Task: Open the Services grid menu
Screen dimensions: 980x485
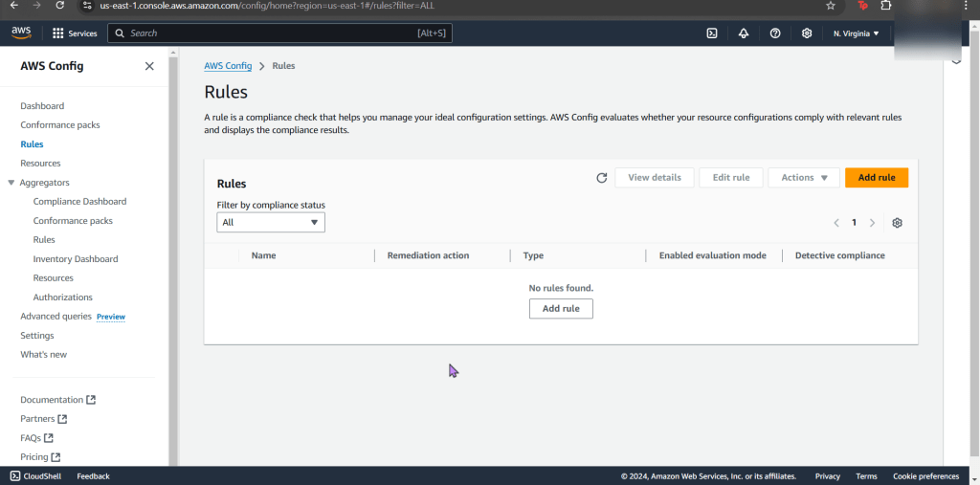Action: pos(75,33)
